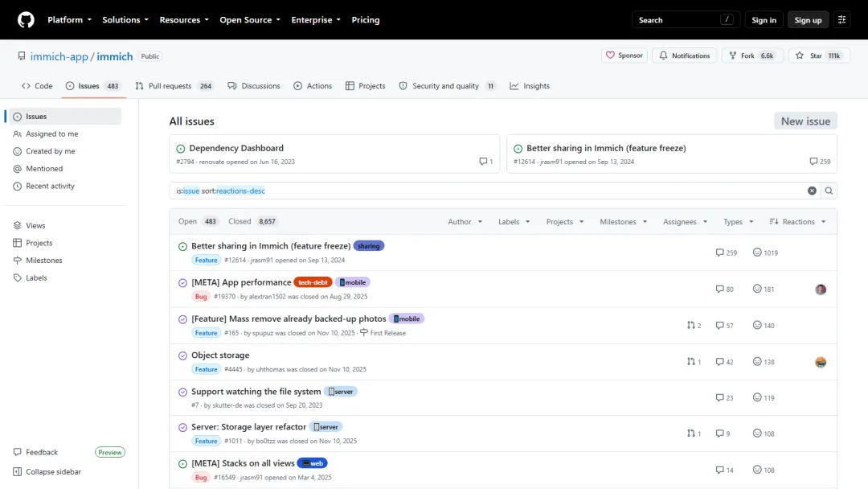Open Created by me in sidebar

tap(65, 151)
